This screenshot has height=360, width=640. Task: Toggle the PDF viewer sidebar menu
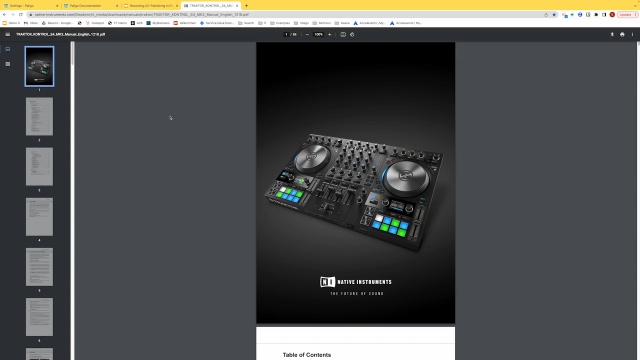tap(8, 34)
